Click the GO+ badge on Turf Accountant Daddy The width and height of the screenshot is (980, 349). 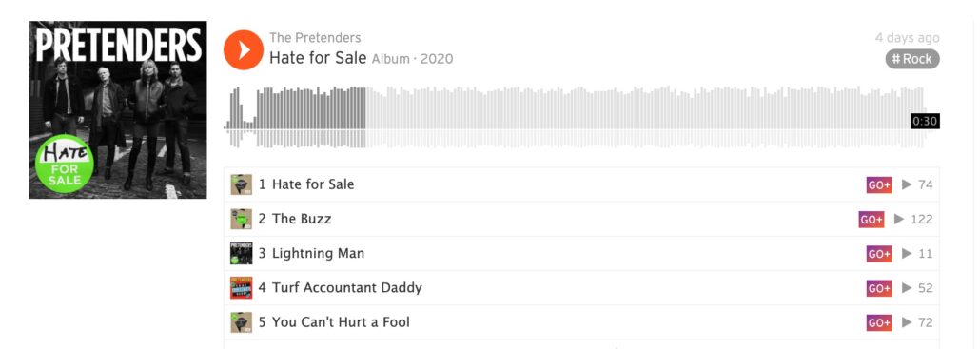tap(879, 288)
